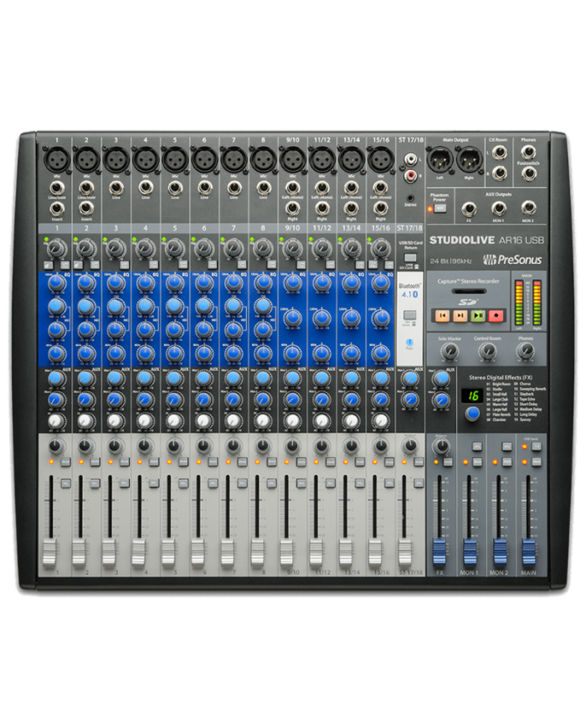Click the AUX Outputs FX jack
Screen dimensions: 586x728
click(469, 209)
